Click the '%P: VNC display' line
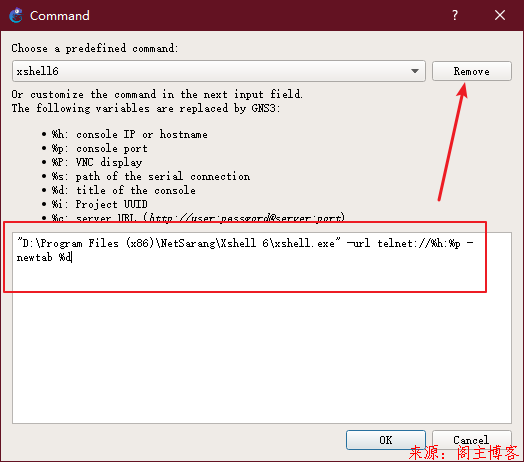The height and width of the screenshot is (462, 524). coord(97,162)
